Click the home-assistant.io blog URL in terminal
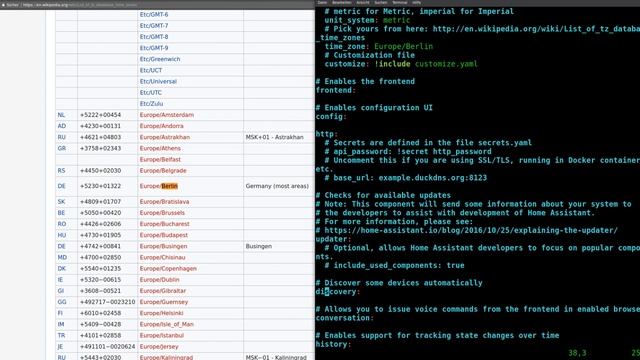The width and height of the screenshot is (640, 360). [x=471, y=231]
